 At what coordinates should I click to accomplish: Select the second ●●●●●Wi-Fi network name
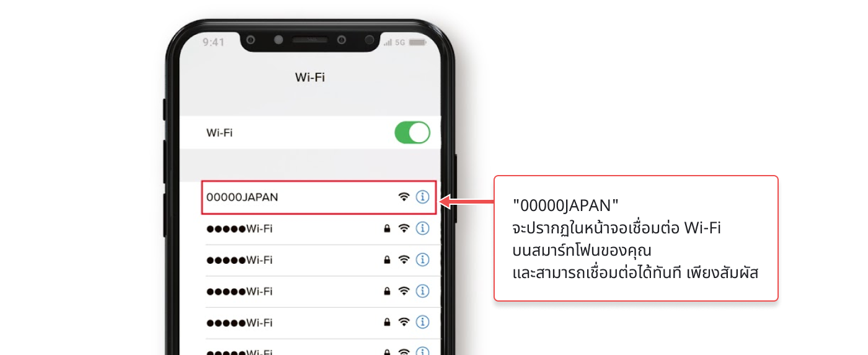tap(239, 259)
